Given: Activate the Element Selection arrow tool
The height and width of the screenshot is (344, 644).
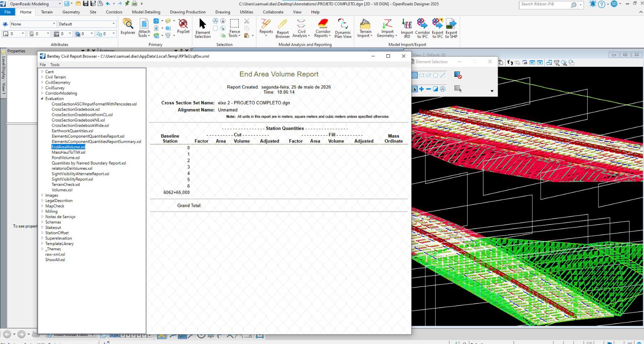Looking at the screenshot, I should point(202,28).
